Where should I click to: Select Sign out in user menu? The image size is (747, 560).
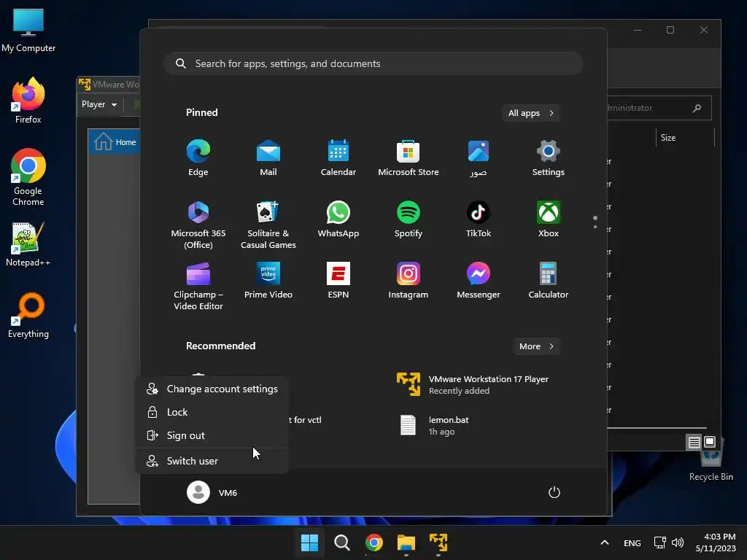tap(212, 435)
